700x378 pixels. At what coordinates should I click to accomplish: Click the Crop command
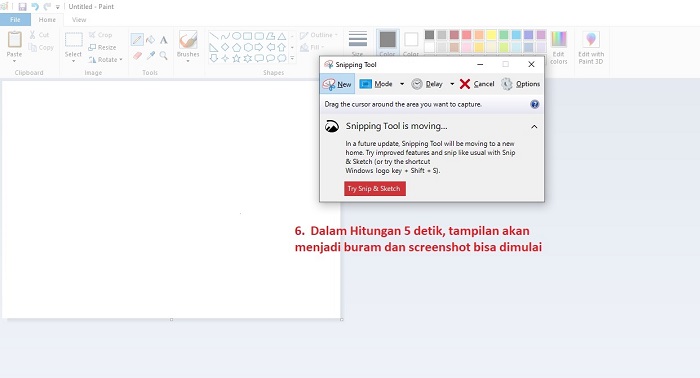[x=100, y=35]
